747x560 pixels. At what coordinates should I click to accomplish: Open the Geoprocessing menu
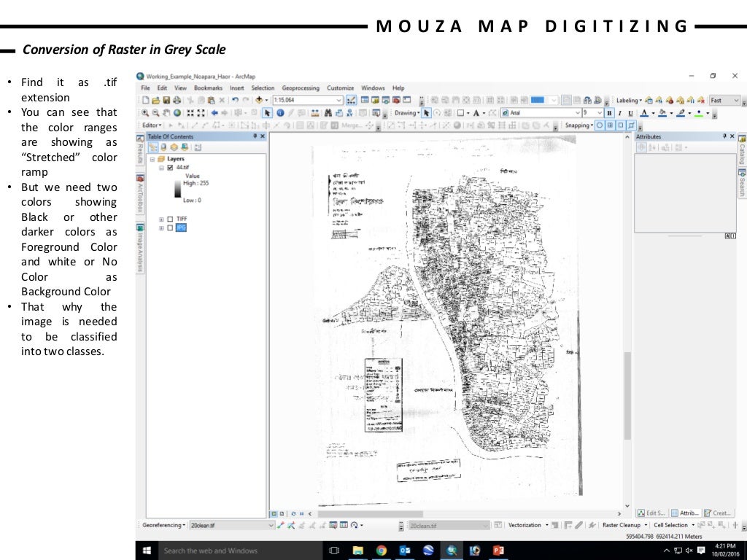[x=300, y=88]
